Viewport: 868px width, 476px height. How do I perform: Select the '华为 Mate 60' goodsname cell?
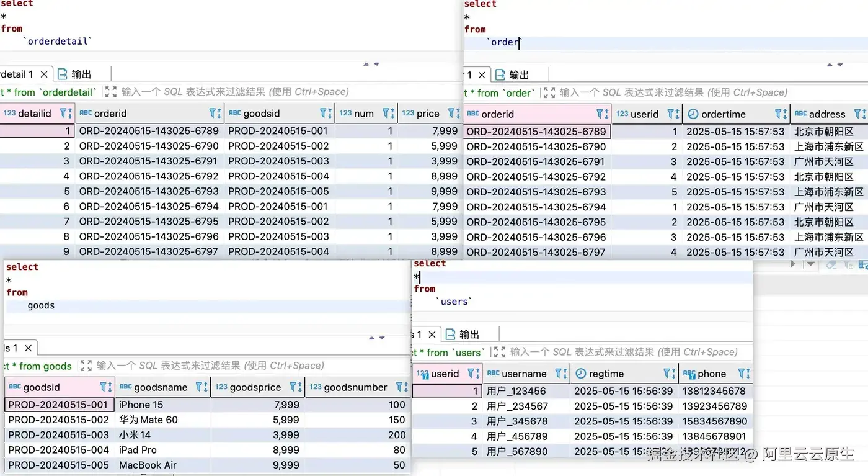(x=162, y=420)
